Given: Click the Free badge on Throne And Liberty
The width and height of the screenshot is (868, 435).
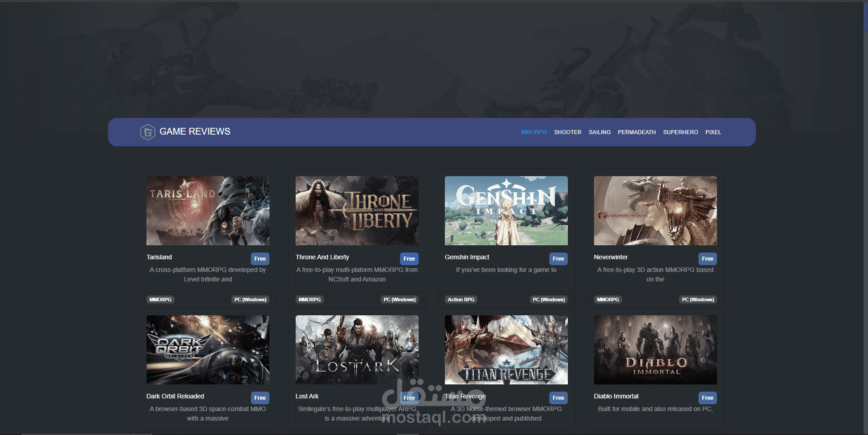Looking at the screenshot, I should coord(409,259).
